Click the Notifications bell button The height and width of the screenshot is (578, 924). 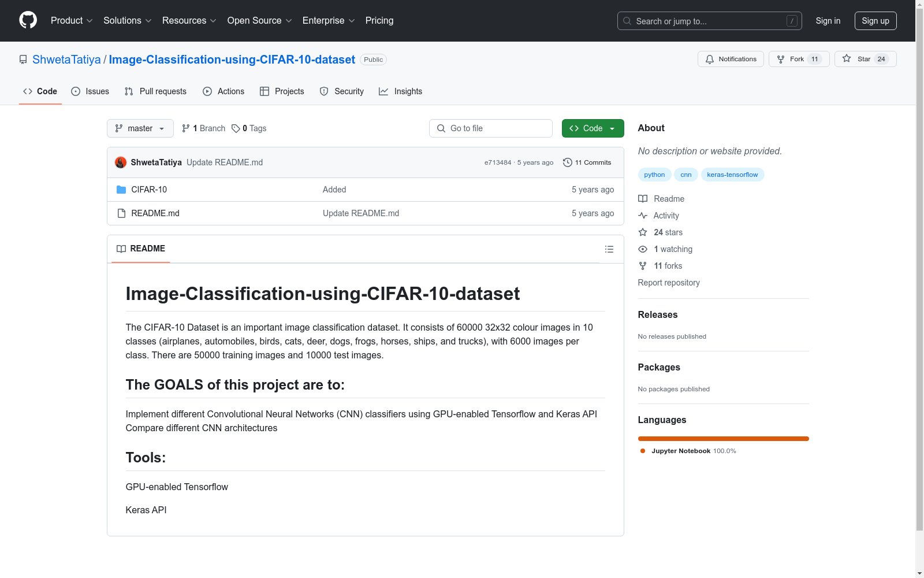click(731, 59)
